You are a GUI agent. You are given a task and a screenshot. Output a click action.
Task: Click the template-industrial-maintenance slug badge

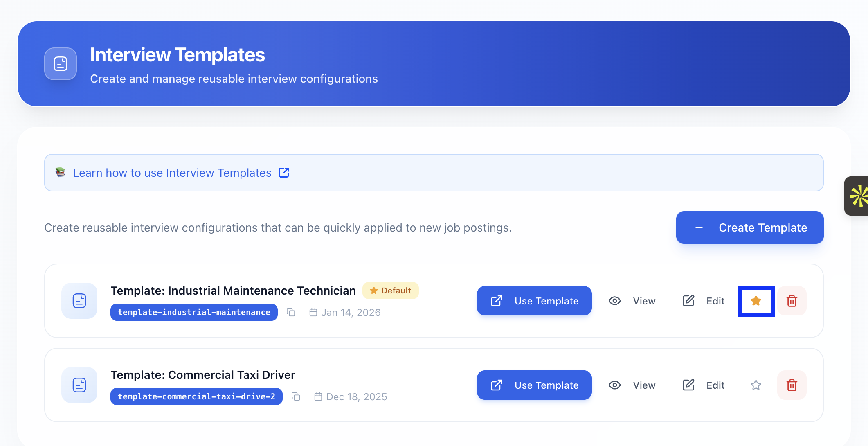click(194, 313)
